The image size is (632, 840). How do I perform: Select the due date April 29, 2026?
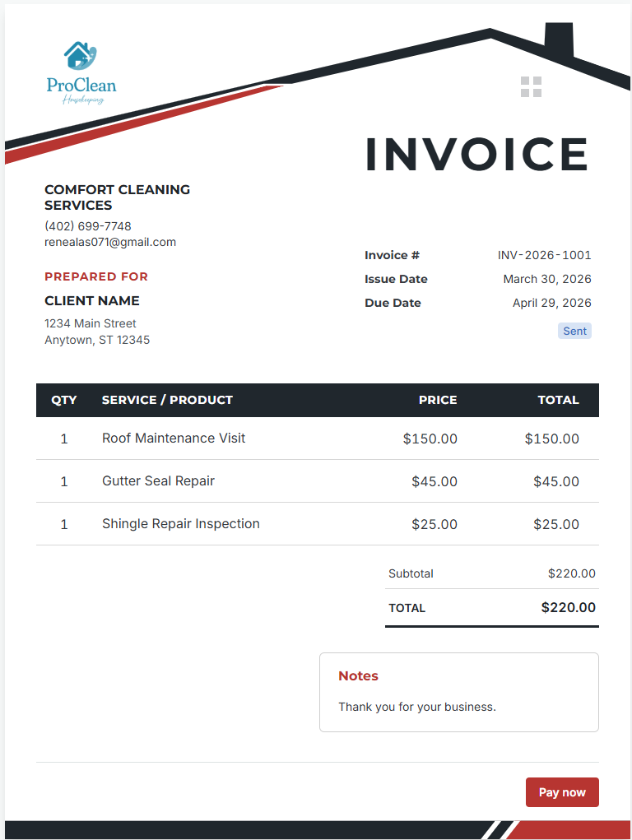(x=551, y=303)
